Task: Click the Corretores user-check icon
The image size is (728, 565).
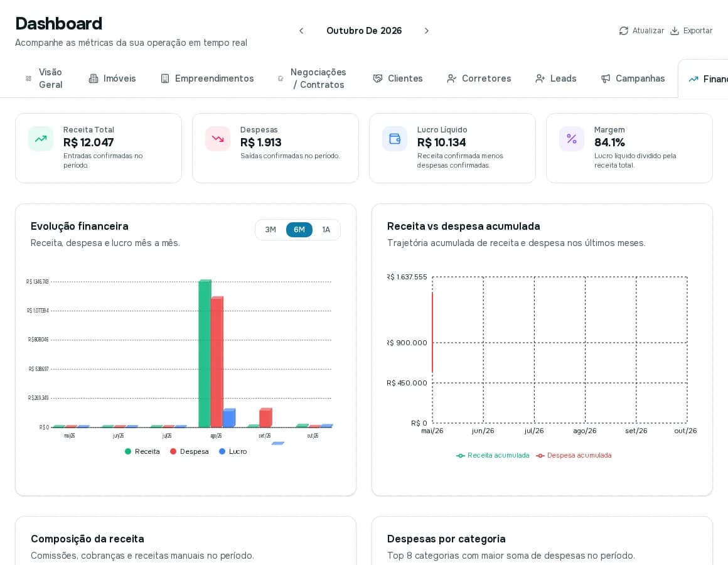Action: pos(451,78)
